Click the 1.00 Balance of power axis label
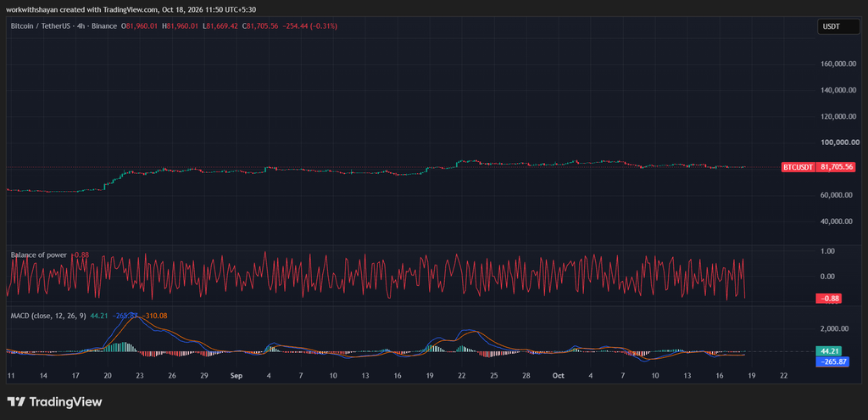 click(828, 251)
